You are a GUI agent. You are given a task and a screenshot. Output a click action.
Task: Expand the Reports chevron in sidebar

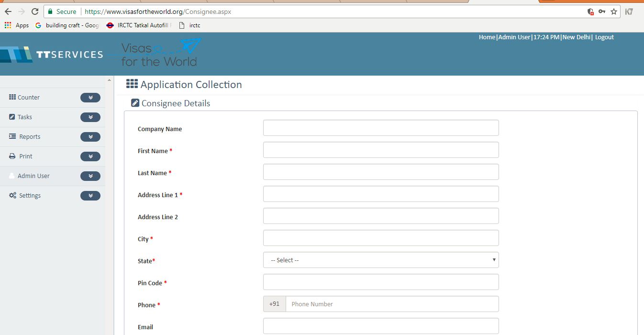(90, 137)
